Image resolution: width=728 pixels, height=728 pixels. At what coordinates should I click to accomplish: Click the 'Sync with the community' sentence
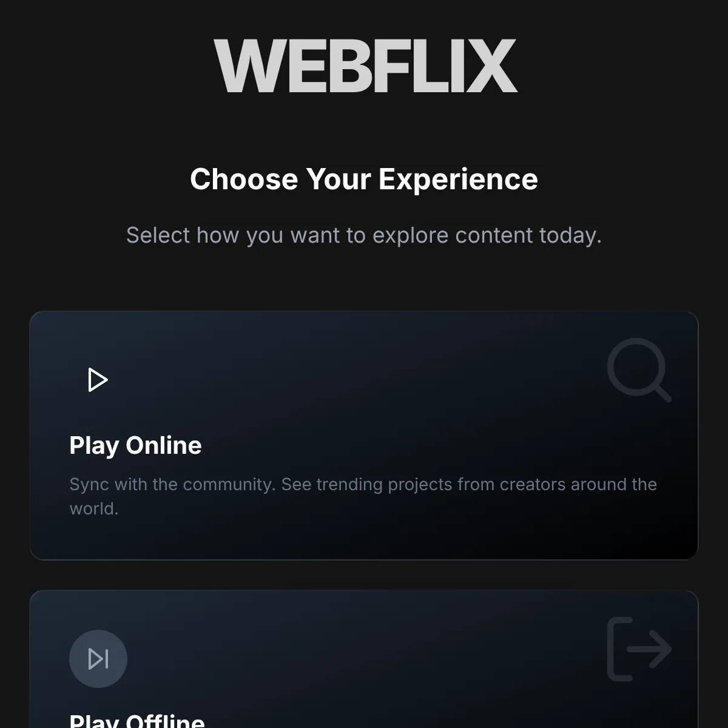coord(172,484)
